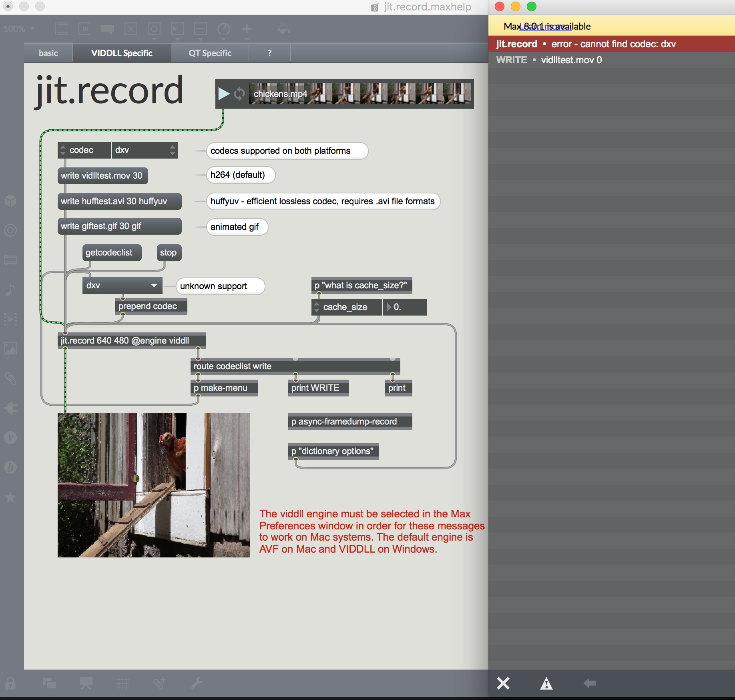Toggle loop on the chickens.mp4 playlist clip
Image resolution: width=735 pixels, height=700 pixels.
[239, 94]
